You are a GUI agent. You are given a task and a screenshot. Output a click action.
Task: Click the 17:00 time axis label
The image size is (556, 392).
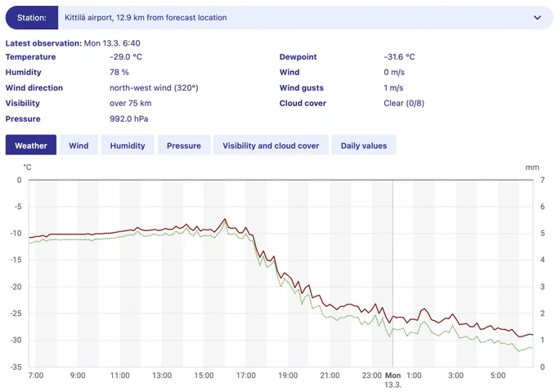click(246, 376)
